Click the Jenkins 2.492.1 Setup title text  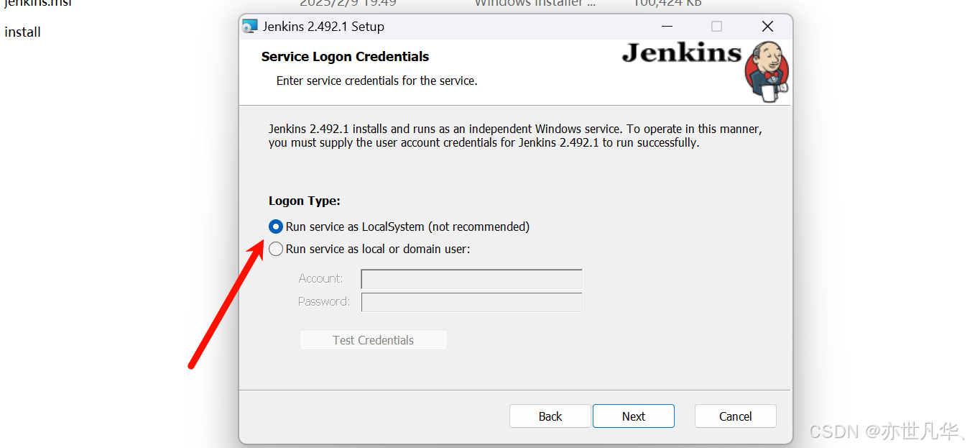pos(323,27)
